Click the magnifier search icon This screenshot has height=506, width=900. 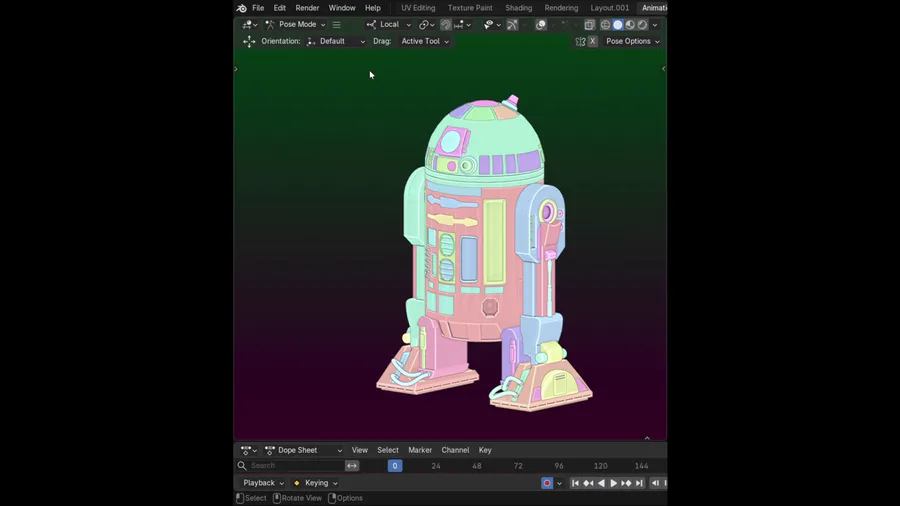[242, 466]
